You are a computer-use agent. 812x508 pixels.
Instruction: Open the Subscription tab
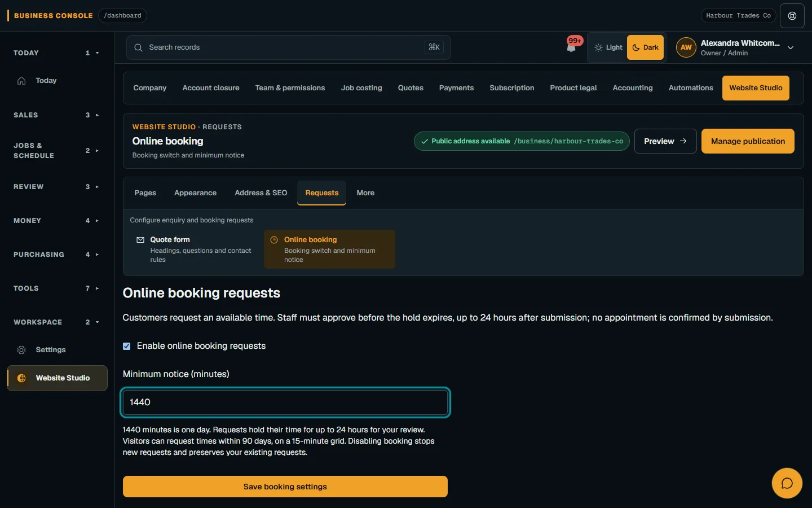click(512, 88)
